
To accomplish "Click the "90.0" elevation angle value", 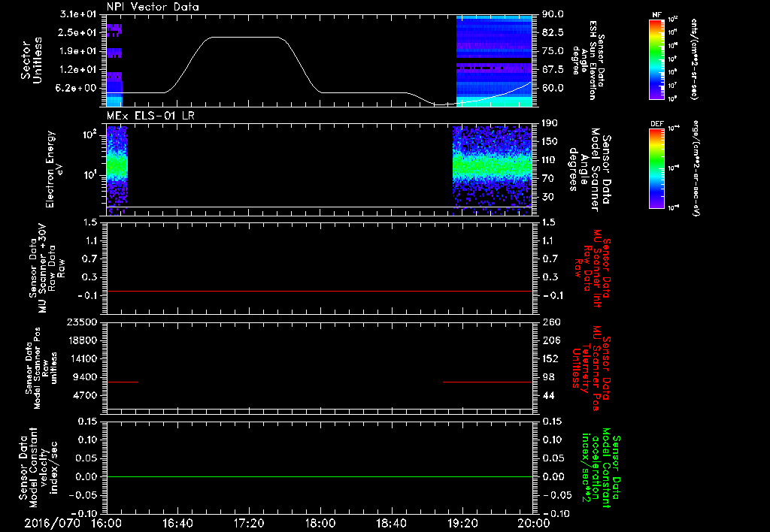I will [553, 14].
